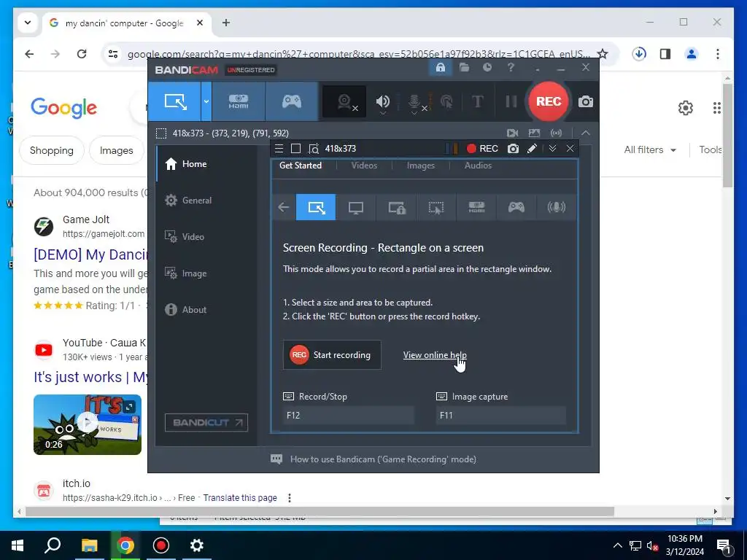
Task: Switch to the Images tab
Action: [x=421, y=166]
